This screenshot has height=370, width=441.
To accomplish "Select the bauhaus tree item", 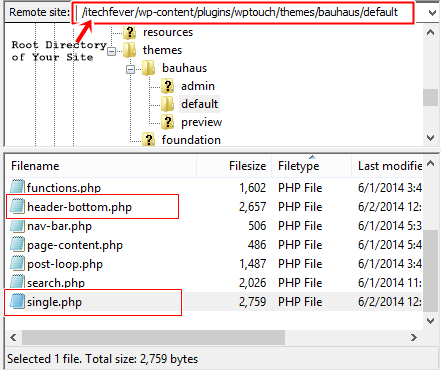I will (x=184, y=68).
